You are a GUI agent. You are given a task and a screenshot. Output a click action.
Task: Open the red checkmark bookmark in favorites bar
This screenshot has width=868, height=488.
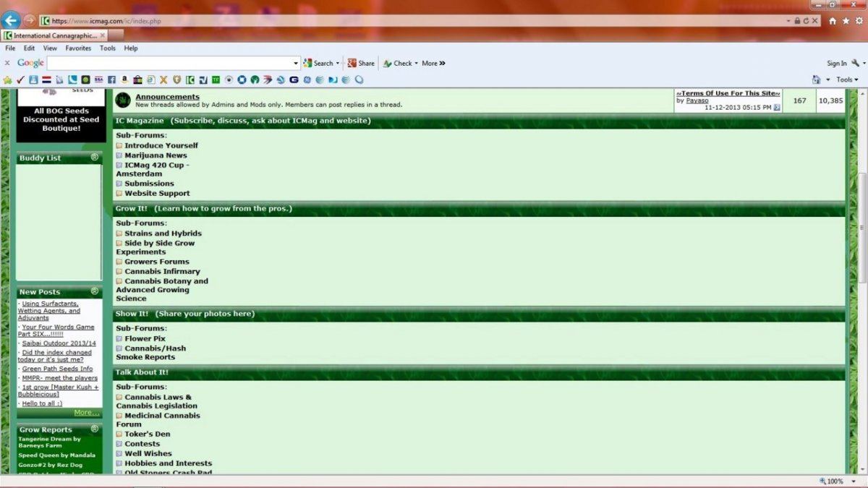[20, 80]
